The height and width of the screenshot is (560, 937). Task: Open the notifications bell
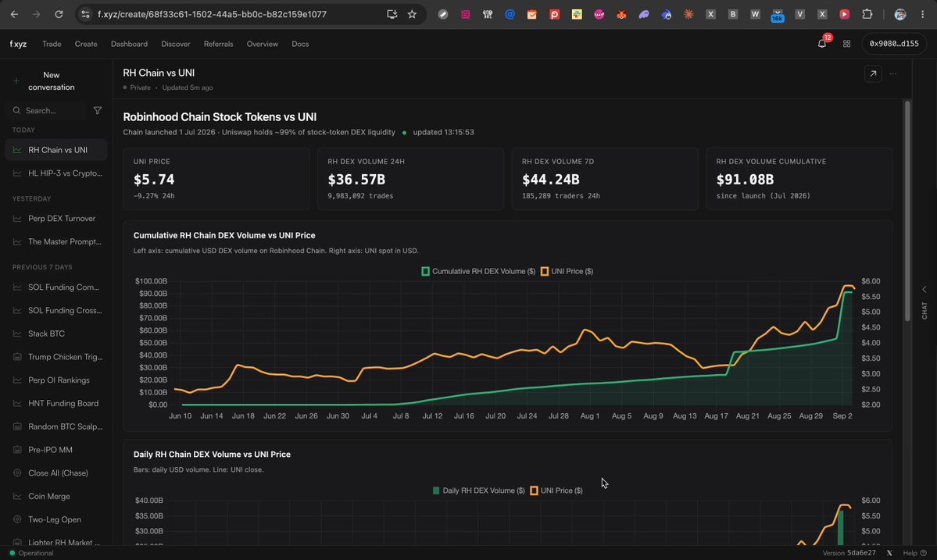coord(822,44)
